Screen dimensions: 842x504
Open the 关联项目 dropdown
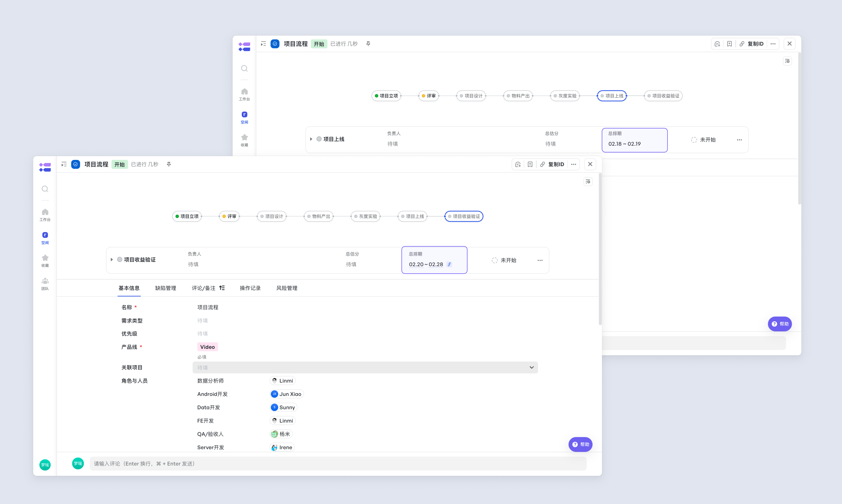pos(365,367)
